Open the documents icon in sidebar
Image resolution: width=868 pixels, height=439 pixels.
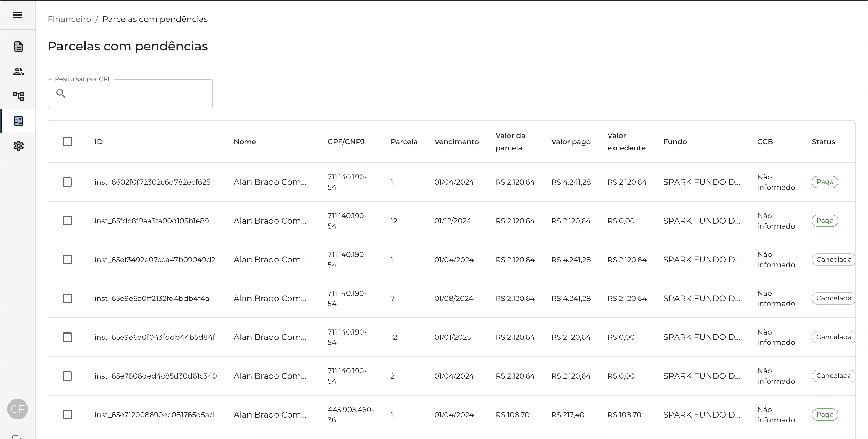(19, 47)
